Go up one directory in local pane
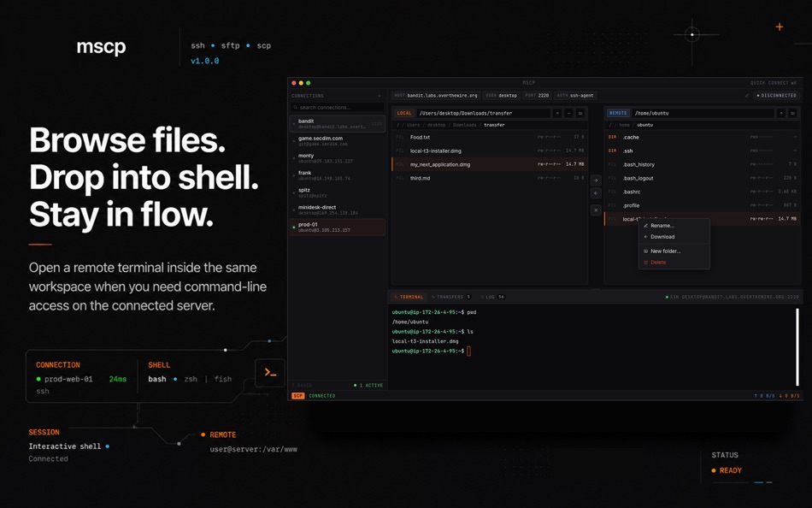812x508 pixels. [557, 113]
